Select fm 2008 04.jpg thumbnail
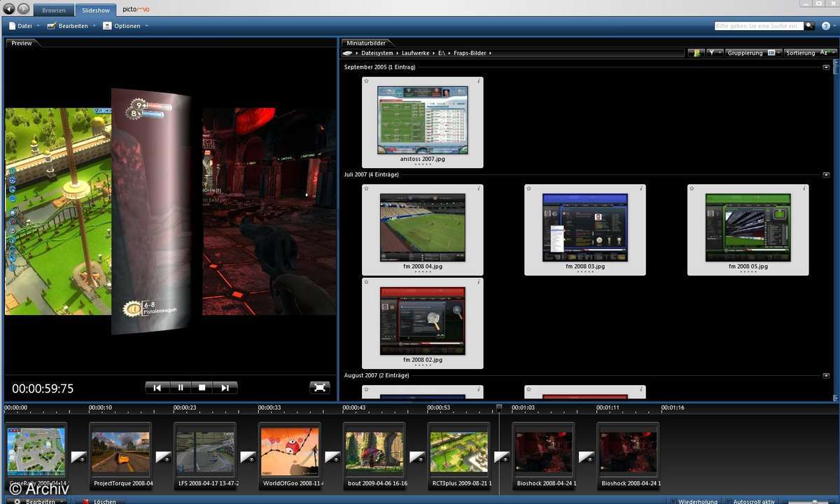840x504 pixels. tap(422, 230)
